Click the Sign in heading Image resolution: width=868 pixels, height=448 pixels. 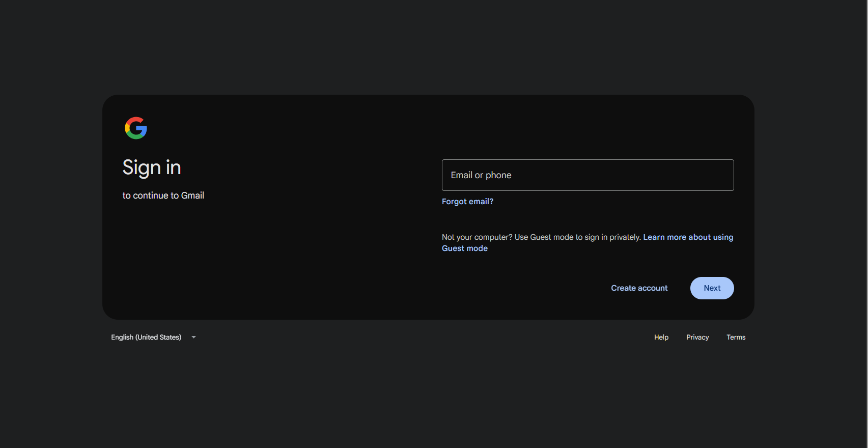click(x=152, y=167)
